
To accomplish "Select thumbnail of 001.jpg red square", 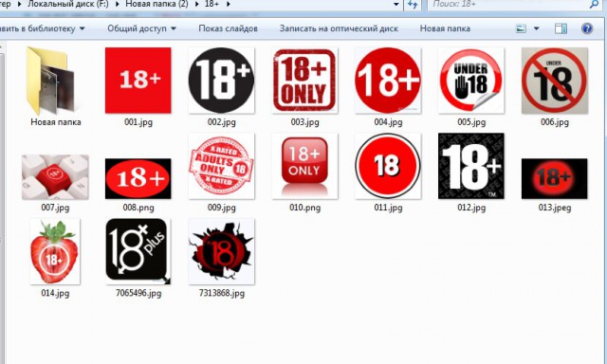I will point(138,80).
